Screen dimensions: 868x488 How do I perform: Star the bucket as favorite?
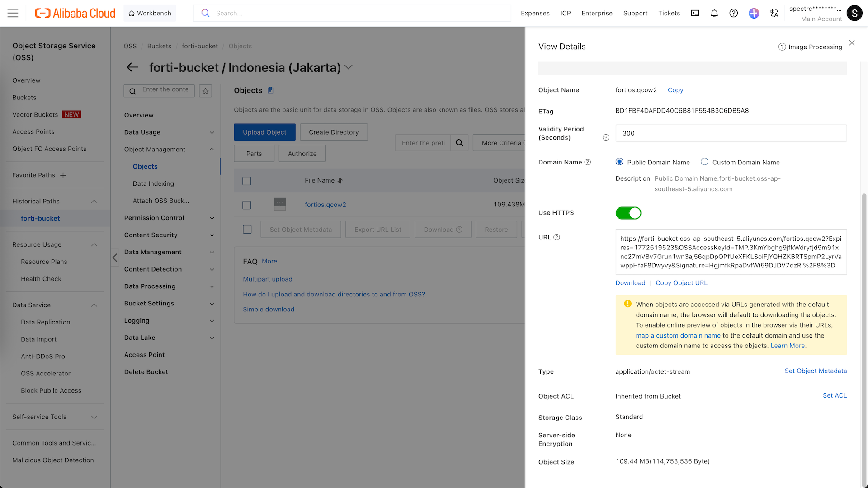point(206,91)
